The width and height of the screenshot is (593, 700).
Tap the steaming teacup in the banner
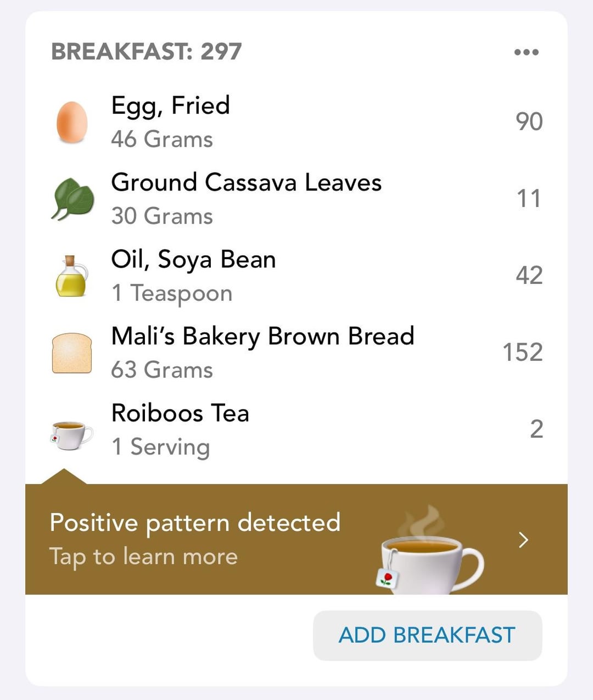430,550
